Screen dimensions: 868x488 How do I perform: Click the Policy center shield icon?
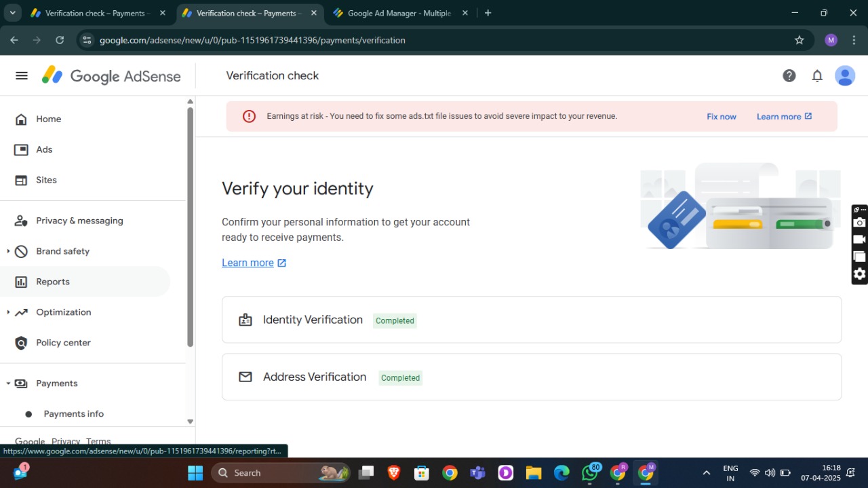(x=22, y=343)
